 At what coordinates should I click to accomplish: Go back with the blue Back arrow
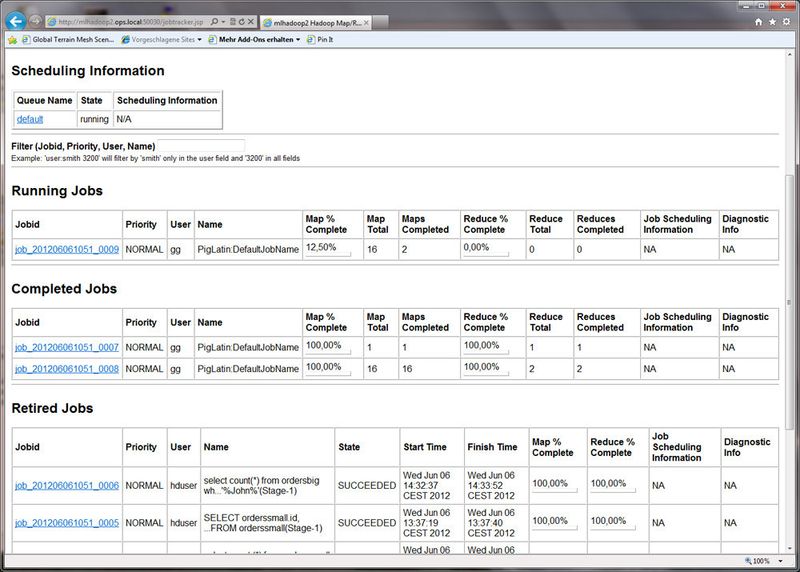[x=16, y=21]
